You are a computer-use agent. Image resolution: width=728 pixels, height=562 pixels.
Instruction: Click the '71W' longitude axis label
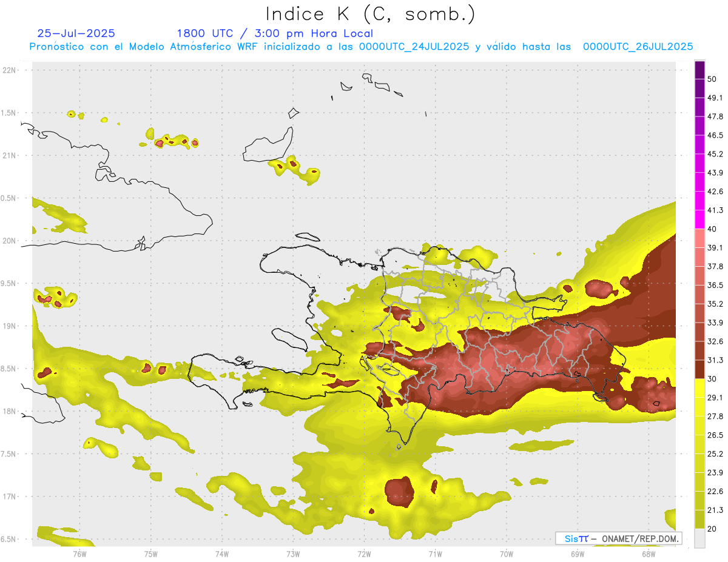pyautogui.click(x=435, y=554)
